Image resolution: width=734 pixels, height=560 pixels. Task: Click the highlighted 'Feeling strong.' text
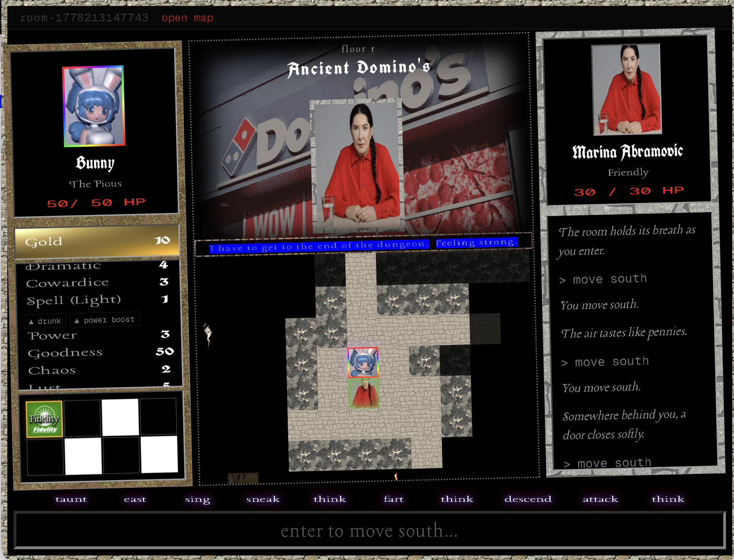[x=477, y=242]
